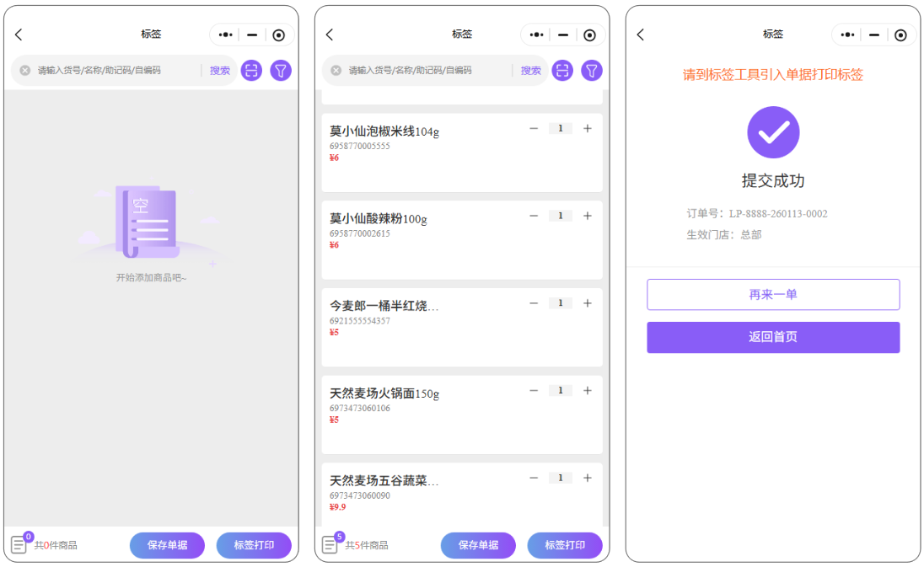Viewport: 924px width, 567px height.
Task: Increase quantity of 今麦郎一桶半红烧
Action: (588, 303)
